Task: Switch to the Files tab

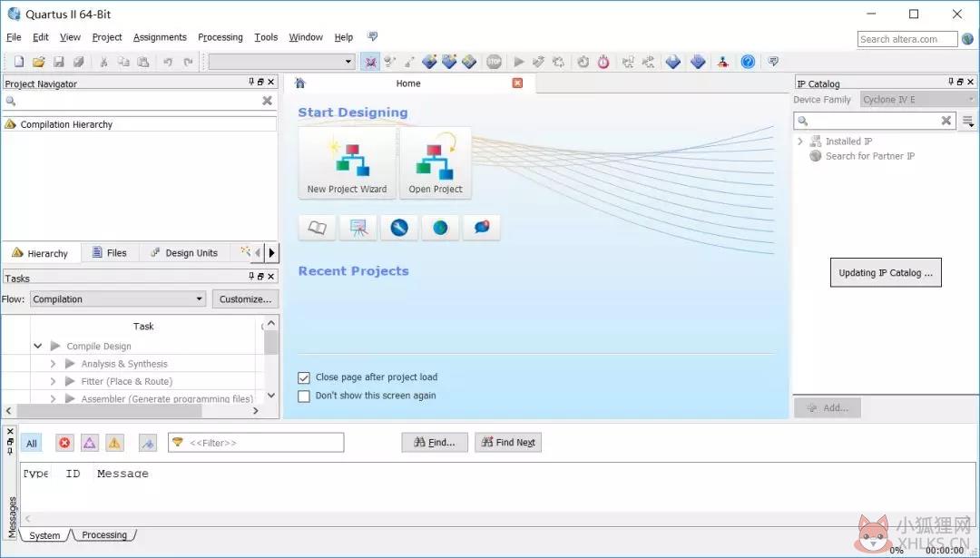Action: point(110,253)
